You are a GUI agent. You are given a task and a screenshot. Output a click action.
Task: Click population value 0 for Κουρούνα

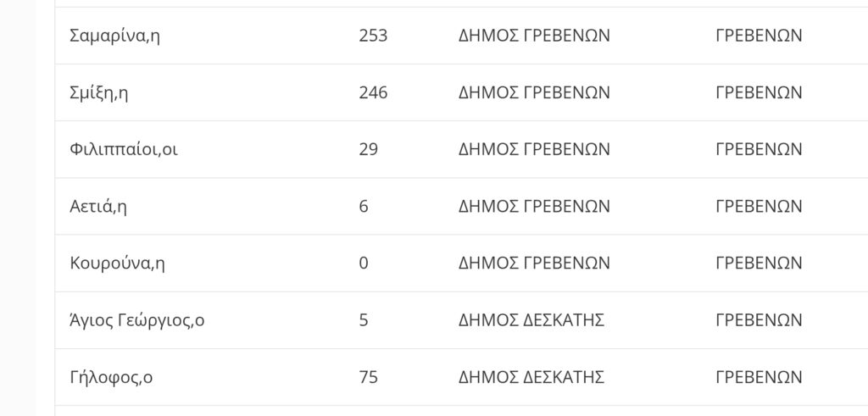pyautogui.click(x=364, y=263)
